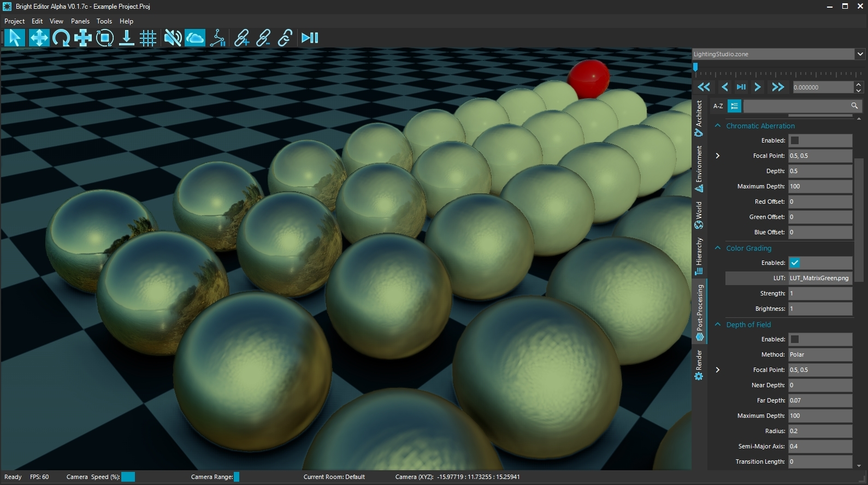Activate the four-arrow move tool

pos(39,38)
